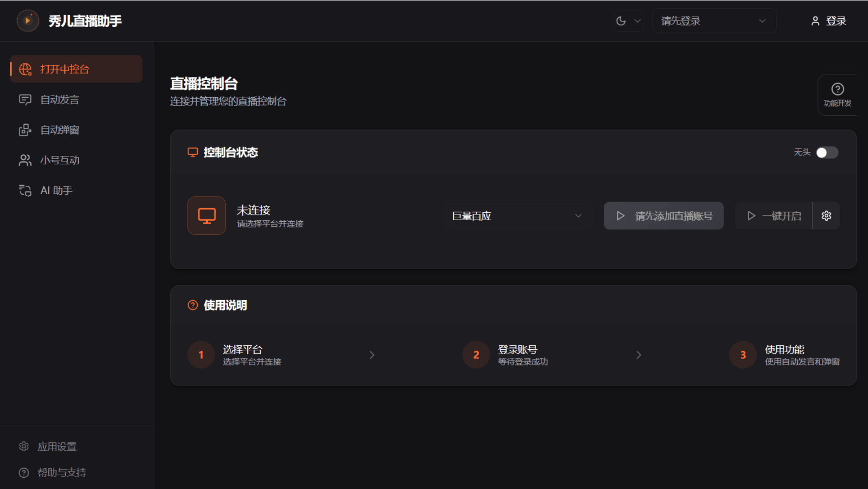Select 打开中控台 in sidebar
The height and width of the screenshot is (489, 868).
click(76, 69)
